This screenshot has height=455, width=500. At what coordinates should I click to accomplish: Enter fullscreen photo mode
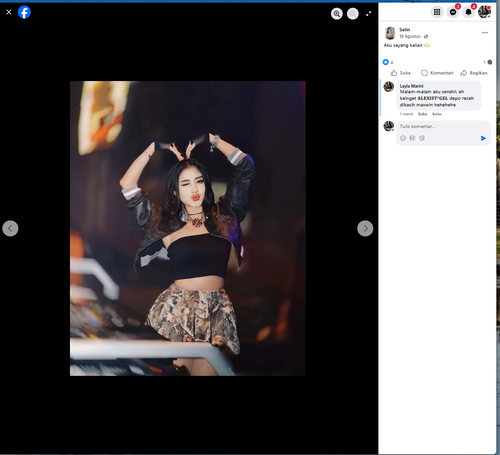point(369,14)
